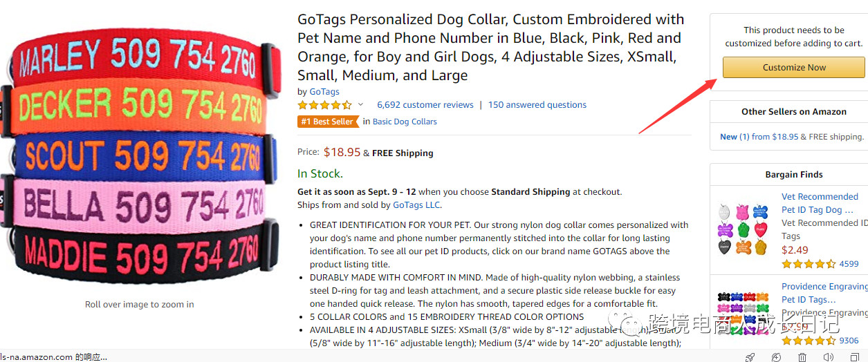Go to Basic Dog Collars category
The image size is (868, 362).
(405, 122)
